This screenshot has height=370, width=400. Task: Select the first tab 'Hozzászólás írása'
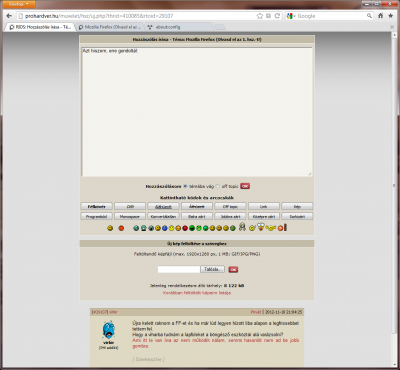pyautogui.click(x=40, y=27)
